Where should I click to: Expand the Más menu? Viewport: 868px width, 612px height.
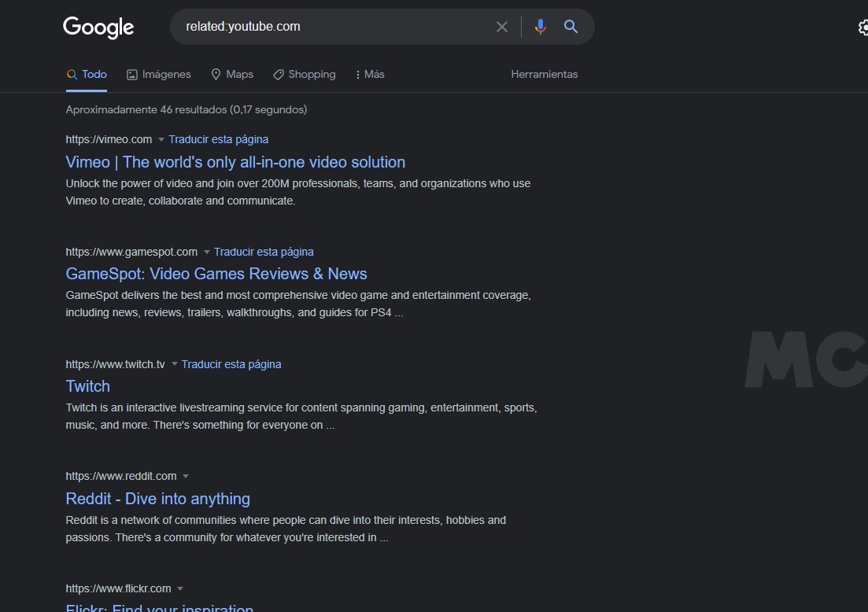[x=369, y=74]
